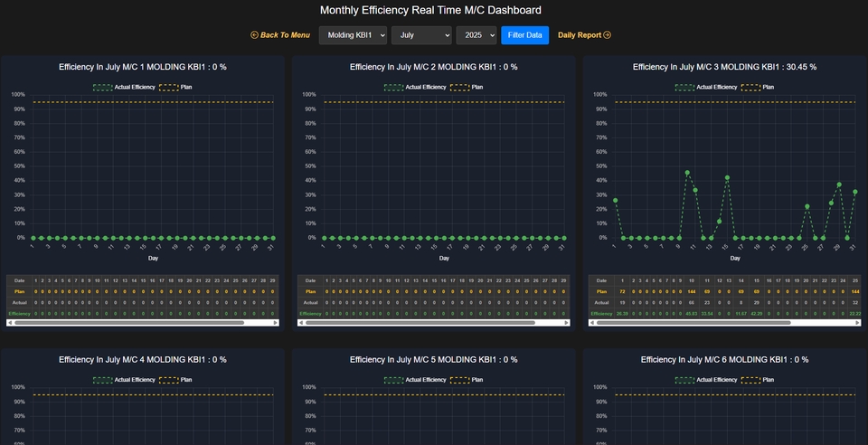Open the July month dropdown

point(421,35)
